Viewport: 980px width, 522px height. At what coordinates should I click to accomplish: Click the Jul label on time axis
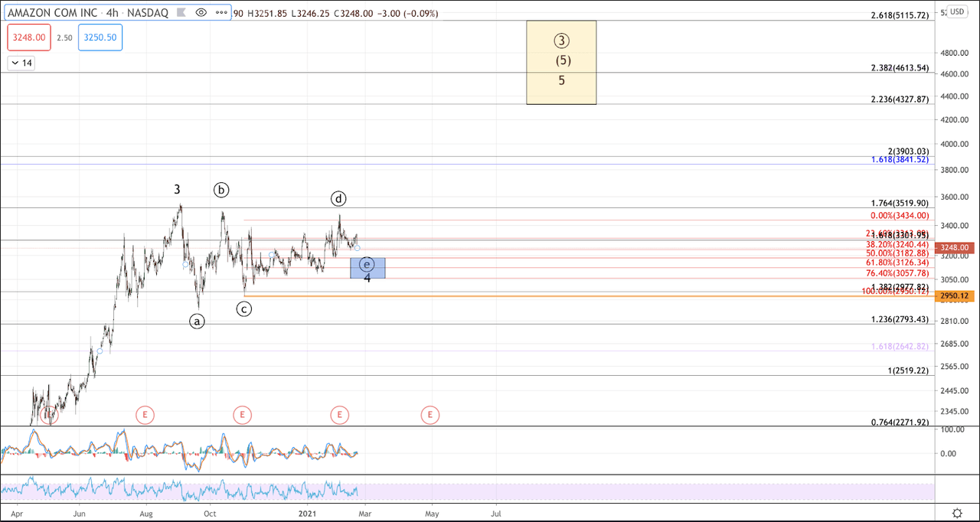[495, 514]
